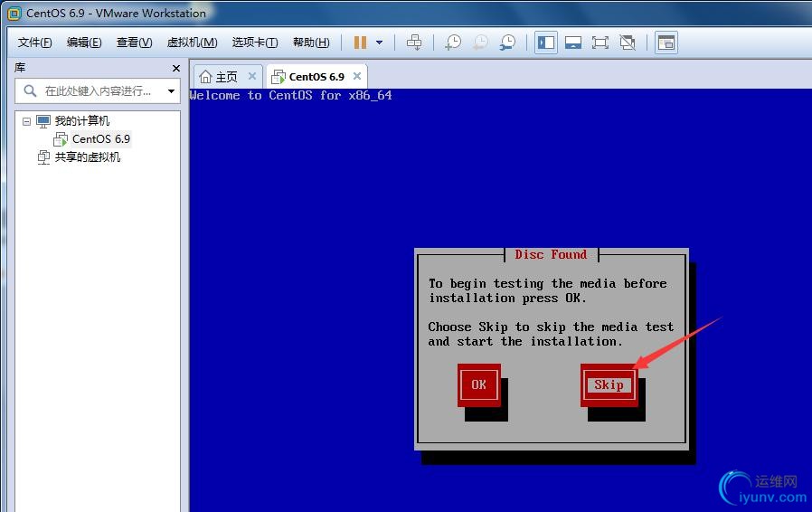The width and height of the screenshot is (812, 512).
Task: Close the 主页 tab
Action: (252, 76)
